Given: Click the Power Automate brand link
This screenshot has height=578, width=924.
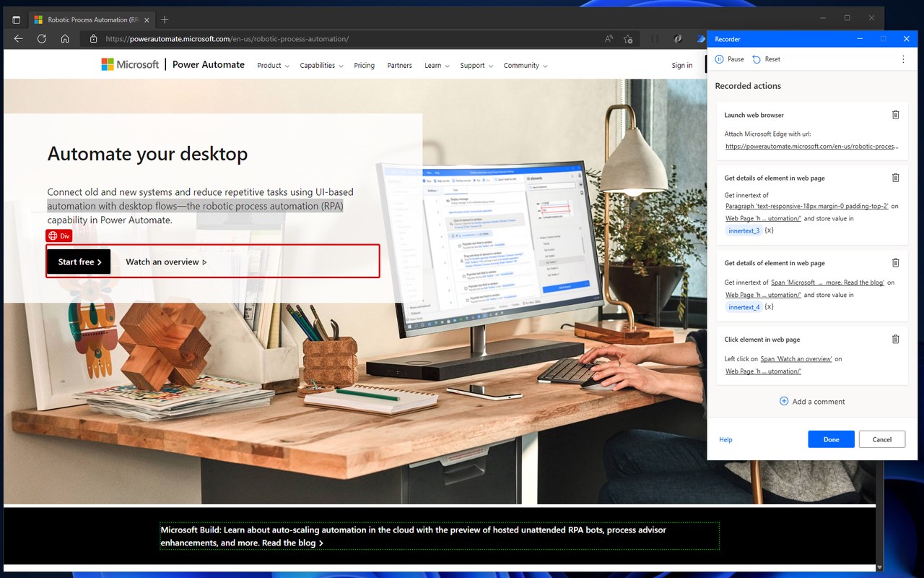Looking at the screenshot, I should (209, 64).
